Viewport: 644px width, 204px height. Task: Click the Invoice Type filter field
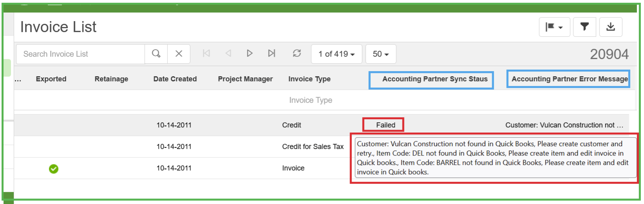[x=310, y=100]
